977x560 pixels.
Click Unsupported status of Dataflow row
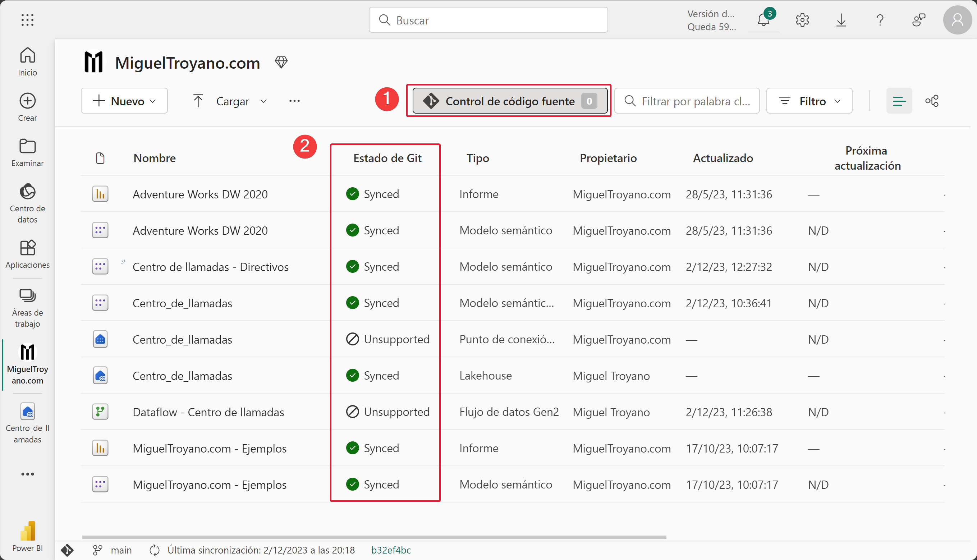pyautogui.click(x=388, y=412)
